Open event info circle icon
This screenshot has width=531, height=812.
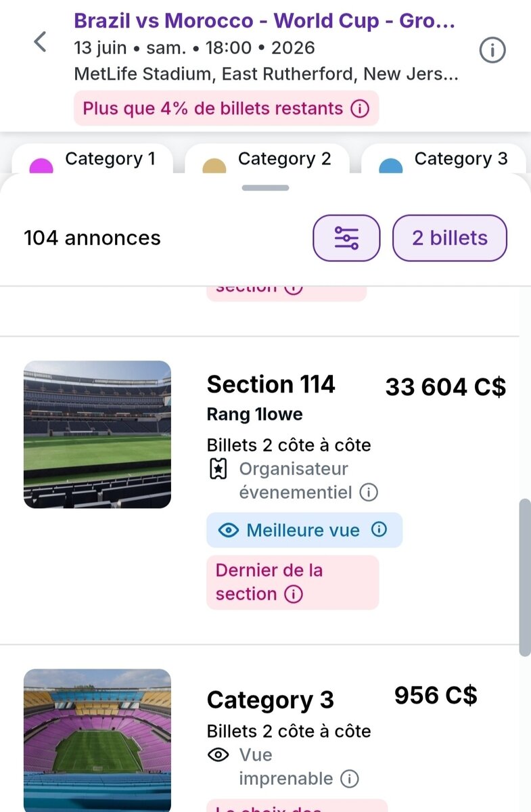(492, 50)
